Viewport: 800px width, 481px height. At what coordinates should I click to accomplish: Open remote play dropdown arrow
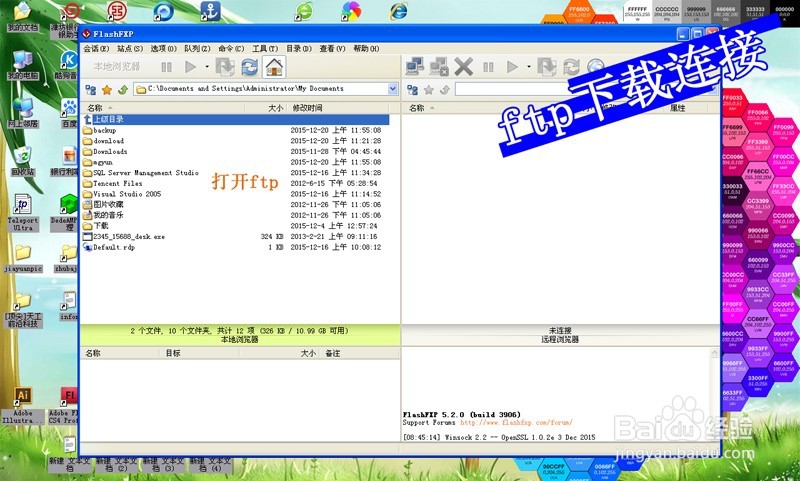coord(529,67)
